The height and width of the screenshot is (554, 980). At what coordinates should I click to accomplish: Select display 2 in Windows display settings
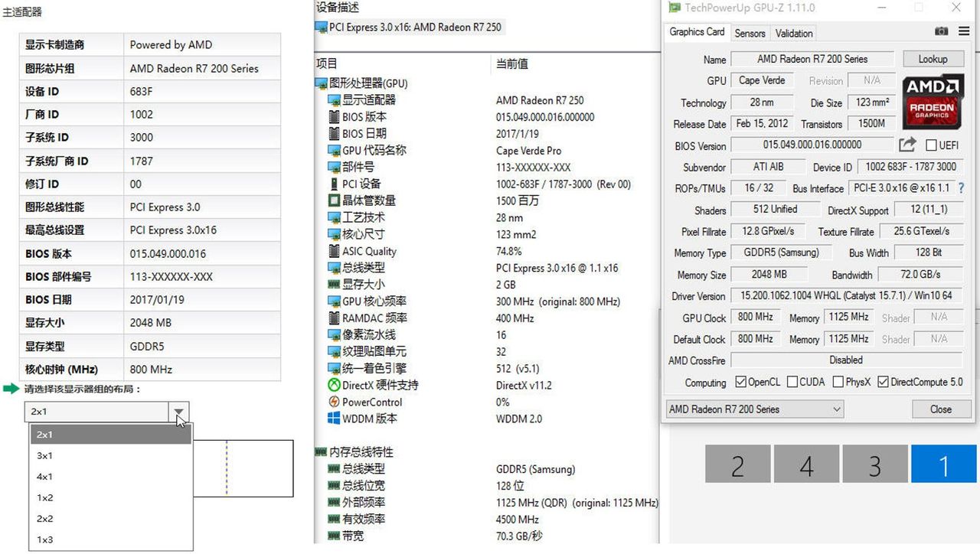[x=737, y=464]
